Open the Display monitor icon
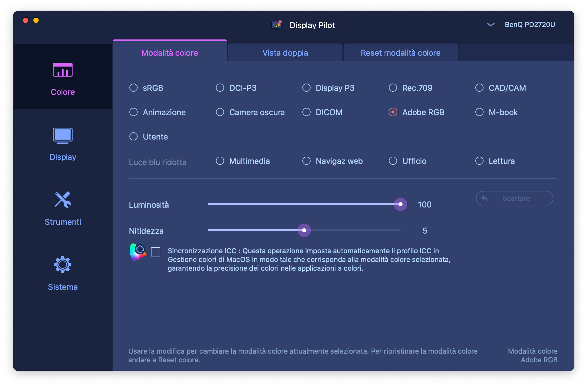Image resolution: width=588 pixels, height=387 pixels. point(63,135)
